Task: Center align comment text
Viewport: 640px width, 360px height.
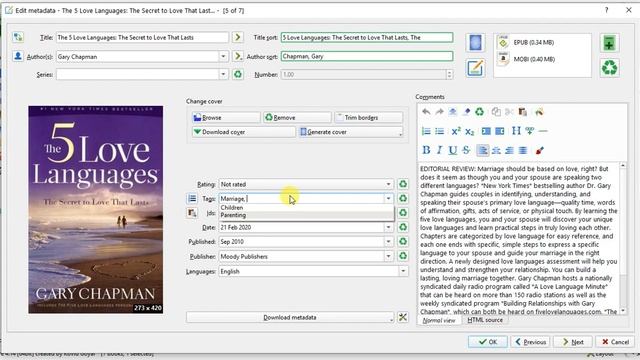Action: [x=496, y=150]
